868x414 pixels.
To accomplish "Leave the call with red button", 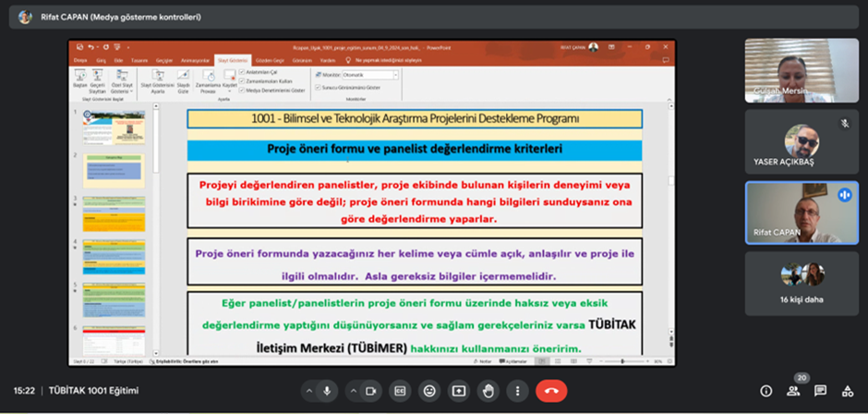I will (551, 391).
